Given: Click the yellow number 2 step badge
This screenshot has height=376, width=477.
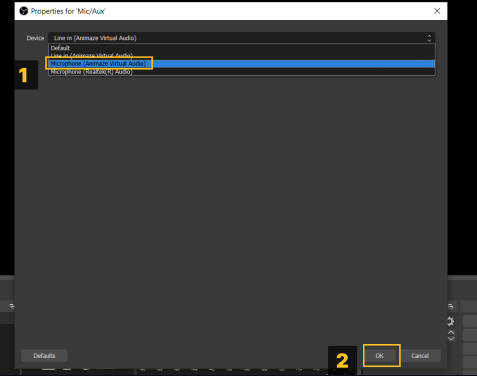Looking at the screenshot, I should (342, 361).
